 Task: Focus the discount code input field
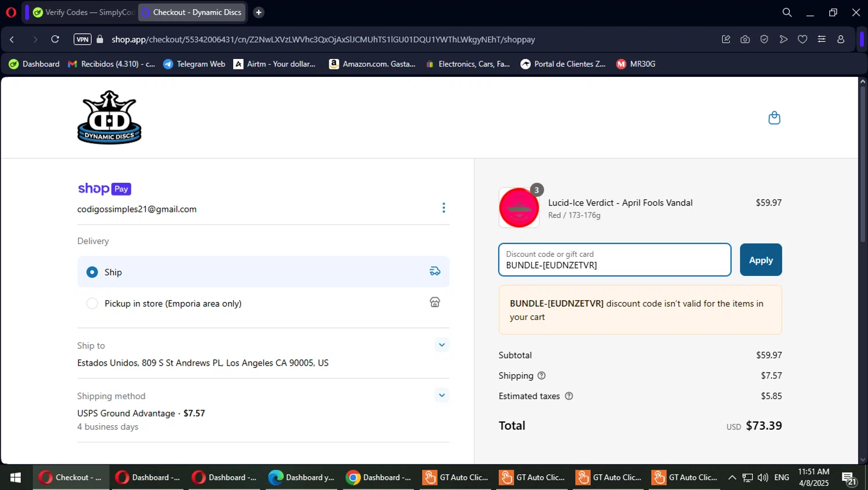pos(615,260)
